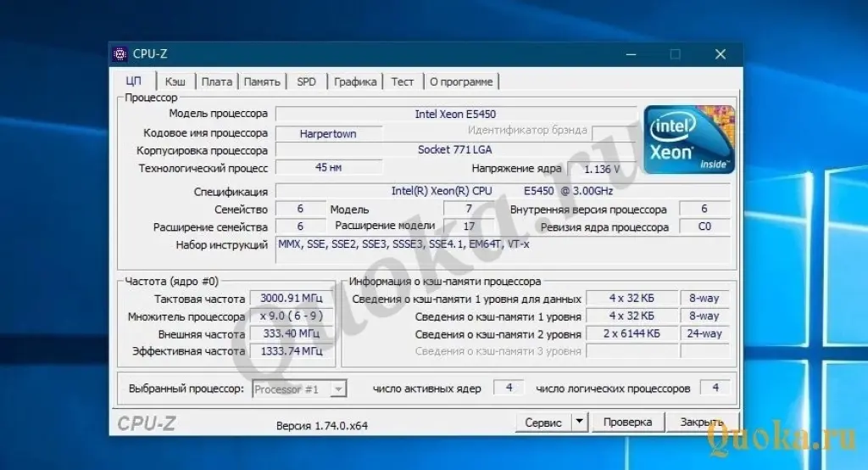Click the Версия 1.74.0.x64 text
This screenshot has height=470, width=868.
[x=321, y=426]
